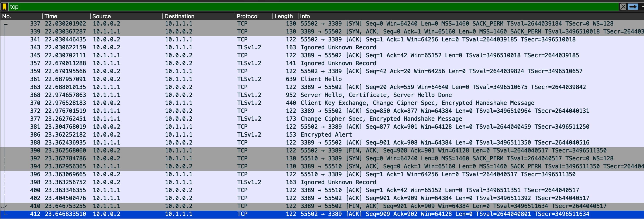This screenshot has width=644, height=219.
Task: Sort packets by the Source column
Action: (x=101, y=16)
